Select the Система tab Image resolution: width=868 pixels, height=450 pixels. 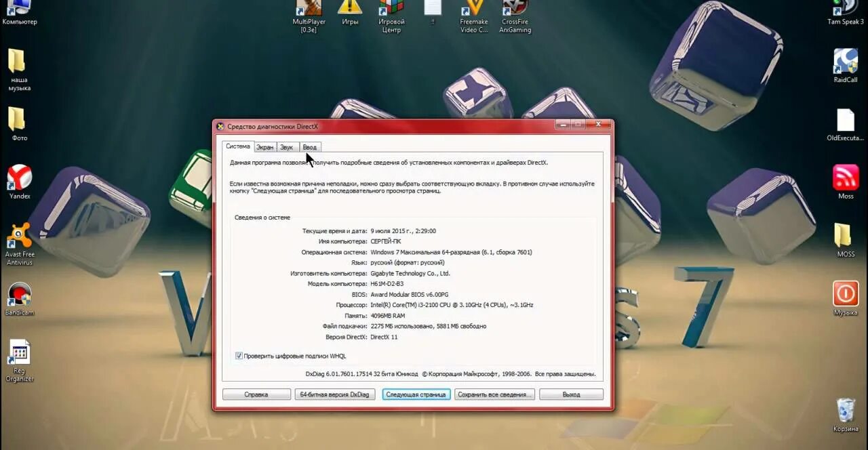238,146
